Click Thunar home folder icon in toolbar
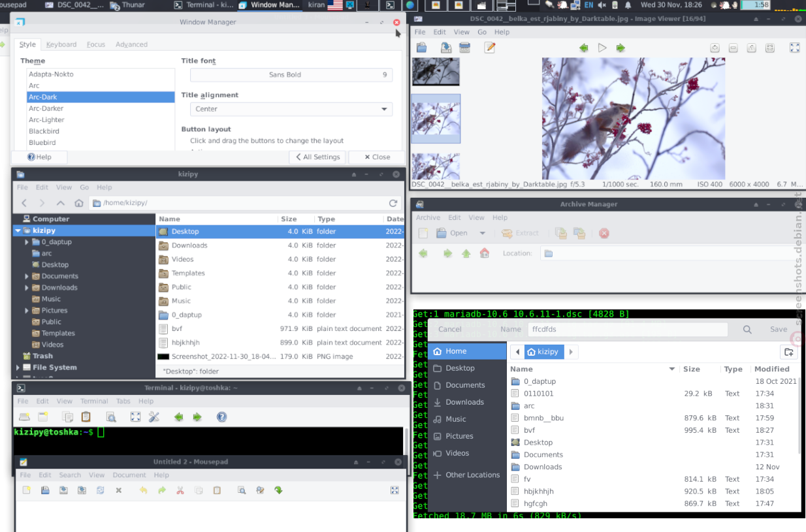The height and width of the screenshot is (532, 806). click(79, 203)
